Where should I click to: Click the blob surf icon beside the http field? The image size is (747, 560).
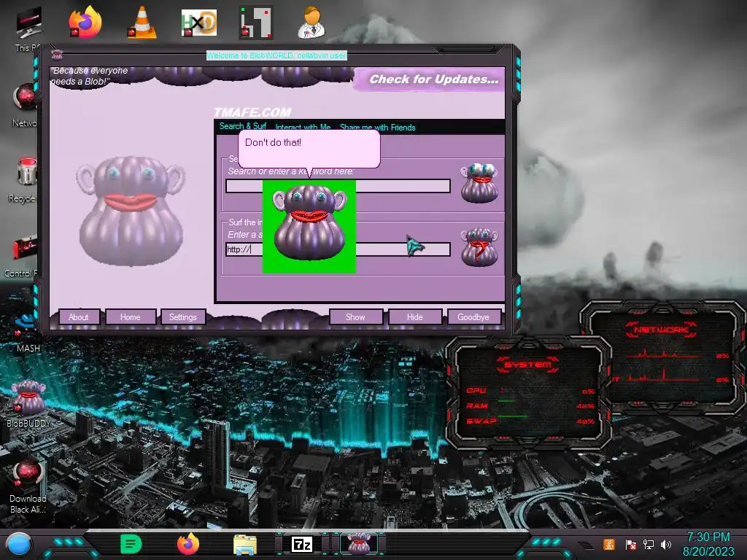479,246
